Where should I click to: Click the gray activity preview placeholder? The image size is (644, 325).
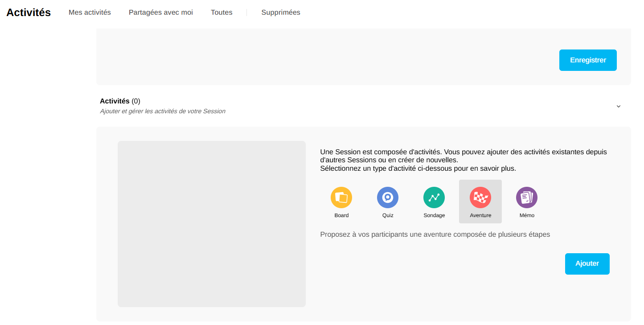[x=212, y=224]
